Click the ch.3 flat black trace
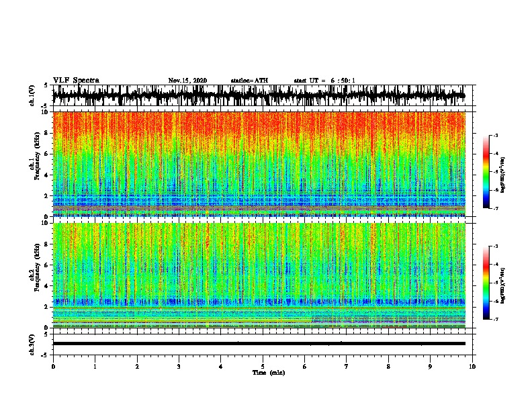The width and height of the screenshot is (532, 411). pos(259,344)
